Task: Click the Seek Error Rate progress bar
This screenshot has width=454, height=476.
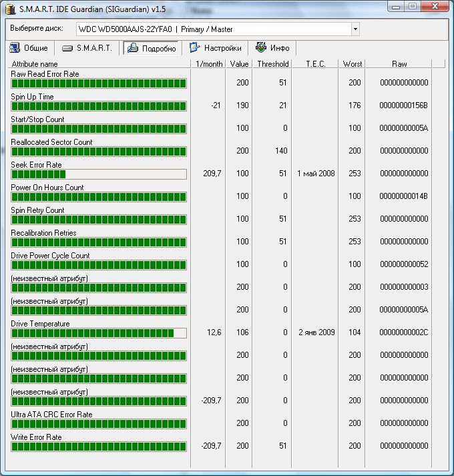Action: [x=98, y=174]
